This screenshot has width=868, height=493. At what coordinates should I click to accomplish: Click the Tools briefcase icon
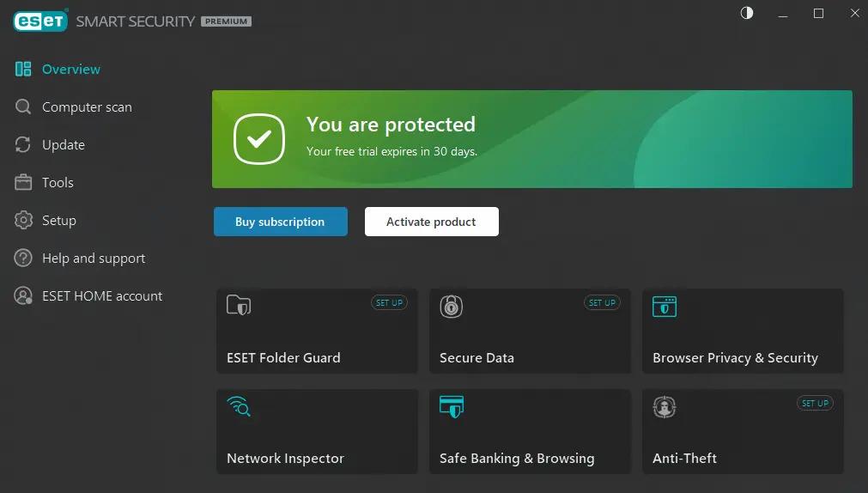23,182
